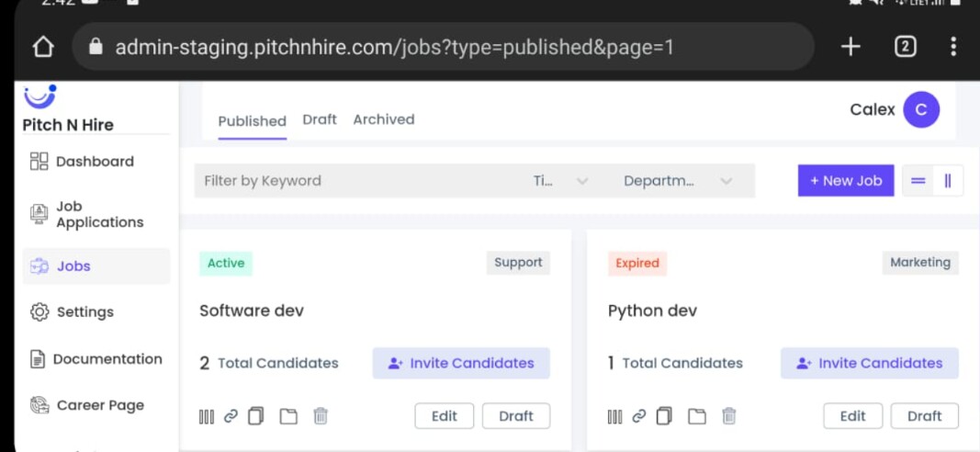980x452 pixels.
Task: Click the copy link icon on Software dev card
Action: point(231,416)
